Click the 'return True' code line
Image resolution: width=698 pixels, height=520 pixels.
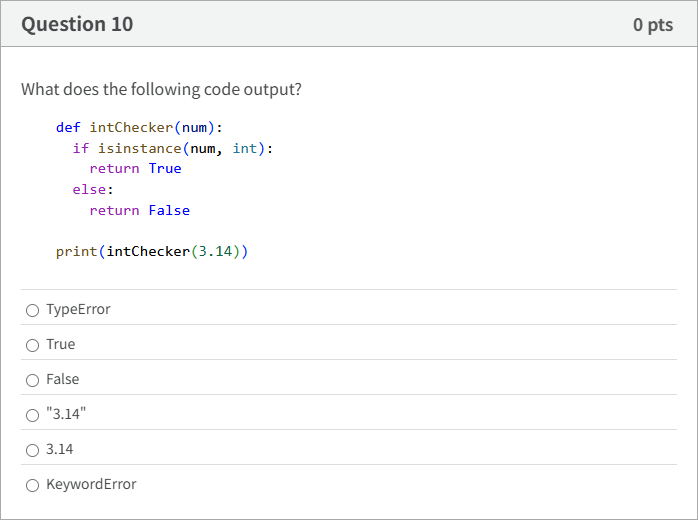[x=135, y=169]
